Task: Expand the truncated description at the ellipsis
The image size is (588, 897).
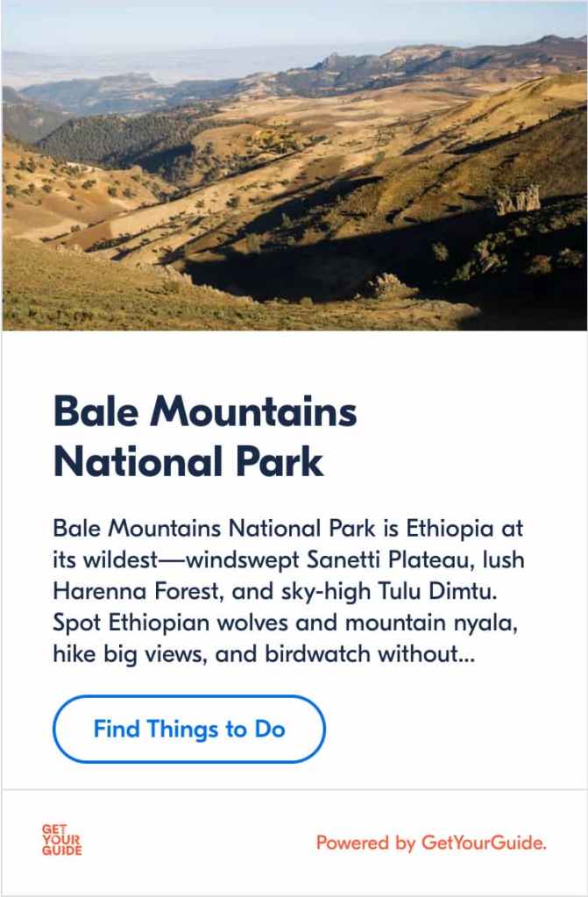Action: [x=466, y=654]
